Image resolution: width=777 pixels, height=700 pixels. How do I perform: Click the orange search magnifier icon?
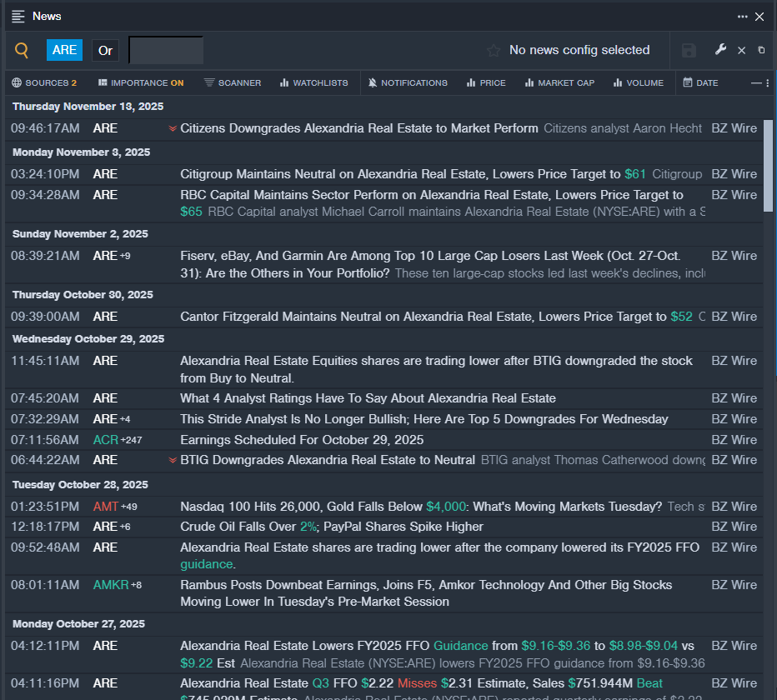pyautogui.click(x=22, y=50)
